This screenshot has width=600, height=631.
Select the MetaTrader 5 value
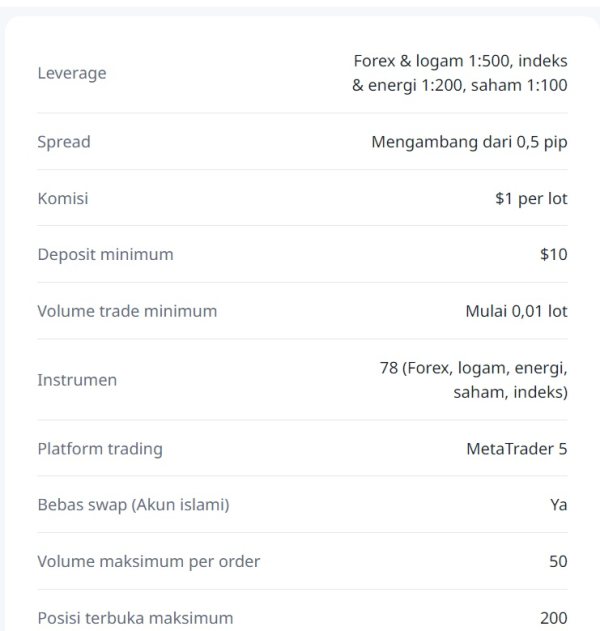[x=516, y=449]
